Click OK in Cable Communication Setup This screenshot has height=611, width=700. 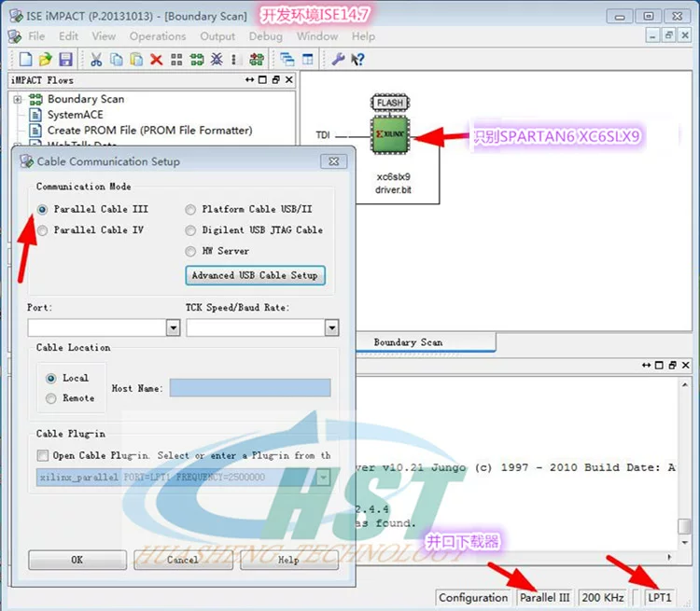(x=77, y=560)
